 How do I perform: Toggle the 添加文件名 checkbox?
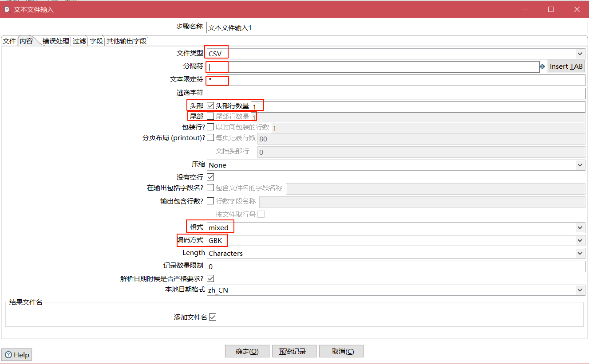click(x=213, y=317)
